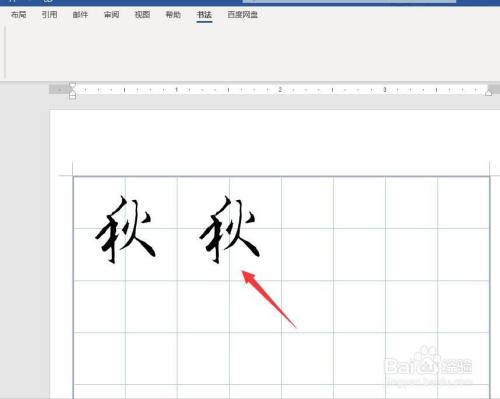Click the first-line indent marker on the ruler
This screenshot has width=500, height=399.
coord(72,86)
